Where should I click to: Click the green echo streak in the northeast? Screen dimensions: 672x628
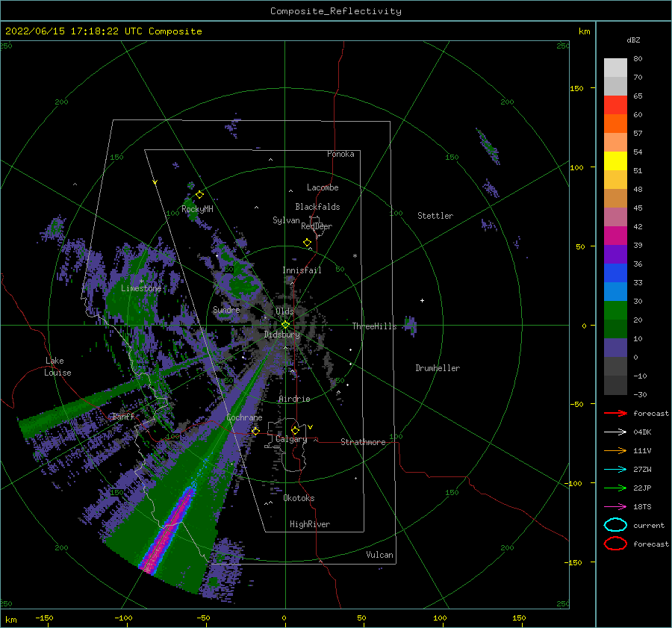pyautogui.click(x=488, y=146)
